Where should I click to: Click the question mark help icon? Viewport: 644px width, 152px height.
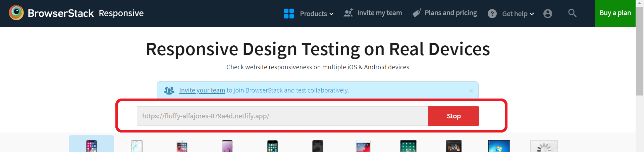(492, 14)
